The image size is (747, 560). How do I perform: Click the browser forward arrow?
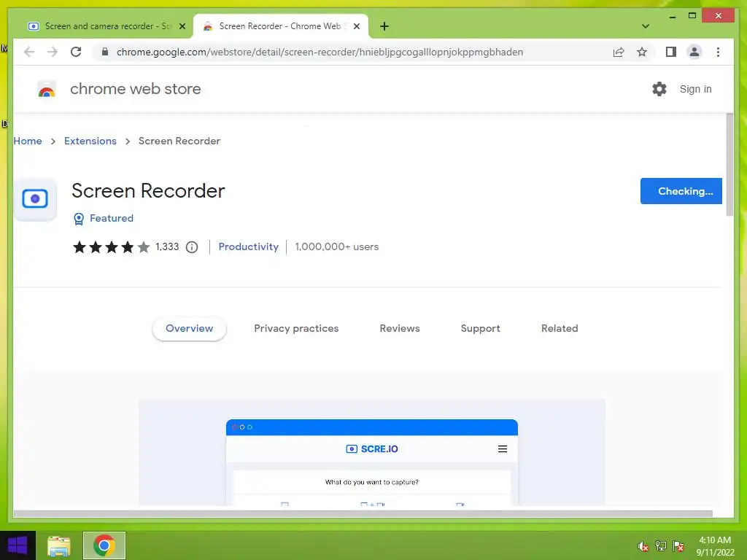click(53, 52)
